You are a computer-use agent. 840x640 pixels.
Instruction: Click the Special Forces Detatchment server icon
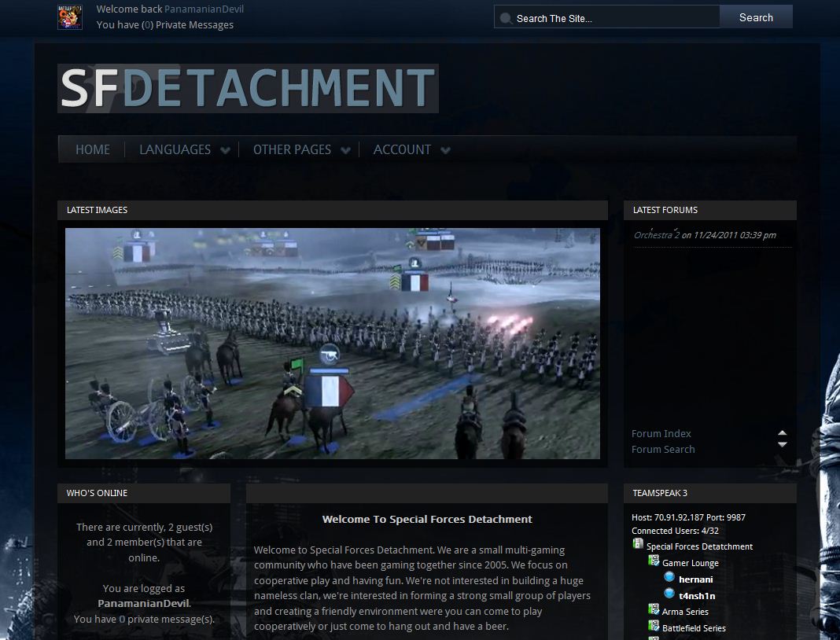point(638,544)
